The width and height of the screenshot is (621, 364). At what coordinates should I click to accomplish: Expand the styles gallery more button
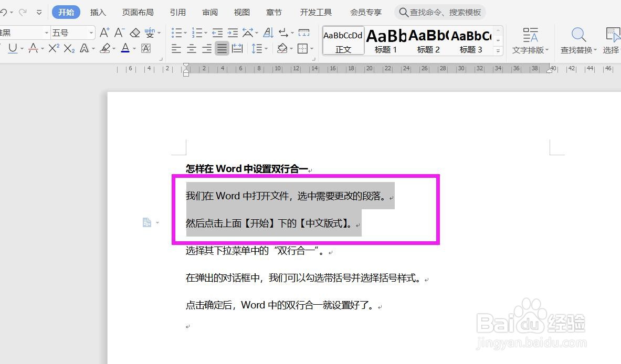coord(498,51)
